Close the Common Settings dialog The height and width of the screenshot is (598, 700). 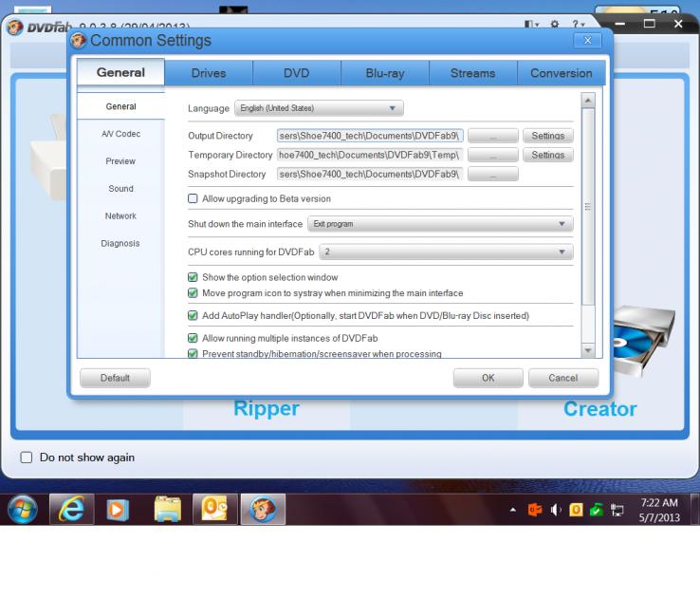(587, 41)
